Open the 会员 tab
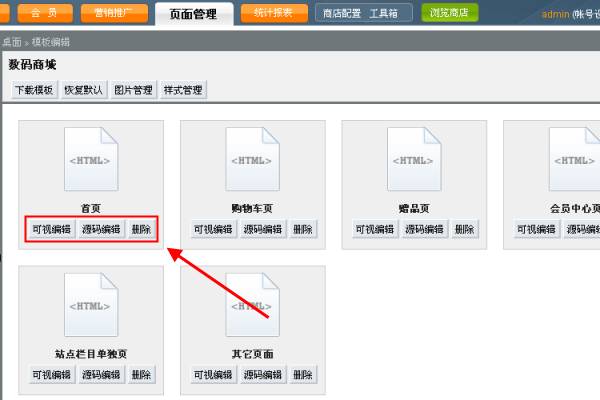 pyautogui.click(x=45, y=13)
